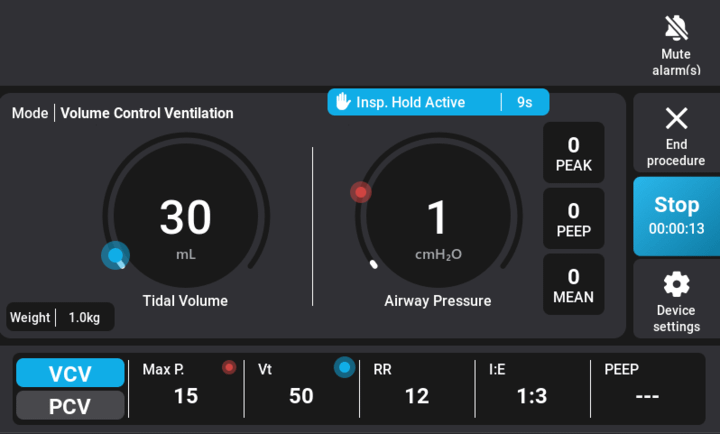
Task: Click the blue marker on Tidal Volume dial
Action: coord(116,256)
